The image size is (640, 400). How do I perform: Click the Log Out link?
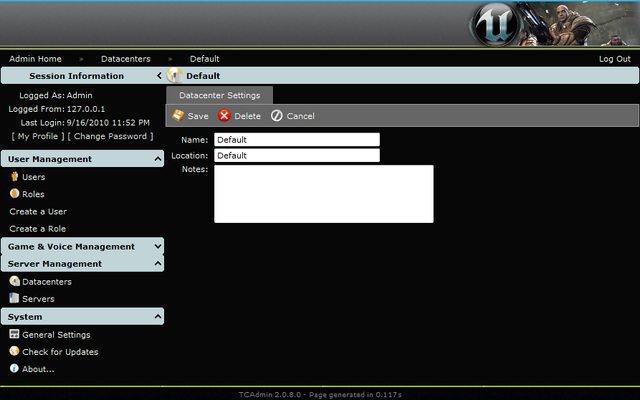point(614,59)
